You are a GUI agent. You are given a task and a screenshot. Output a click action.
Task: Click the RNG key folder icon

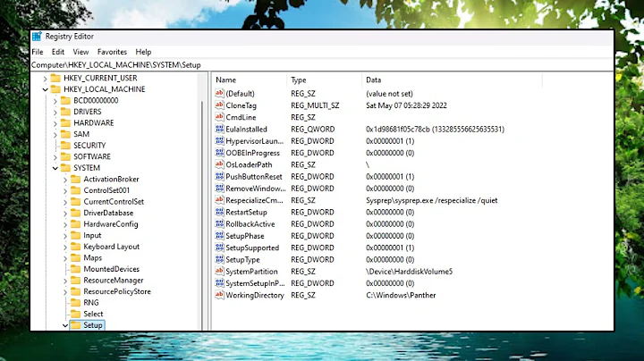[75, 302]
